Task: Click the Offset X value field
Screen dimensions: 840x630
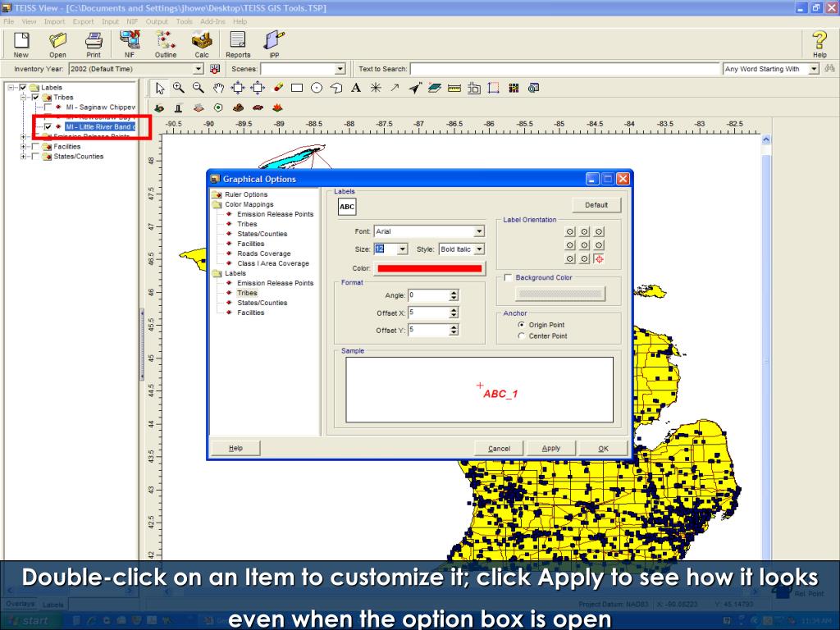Action: [428, 313]
